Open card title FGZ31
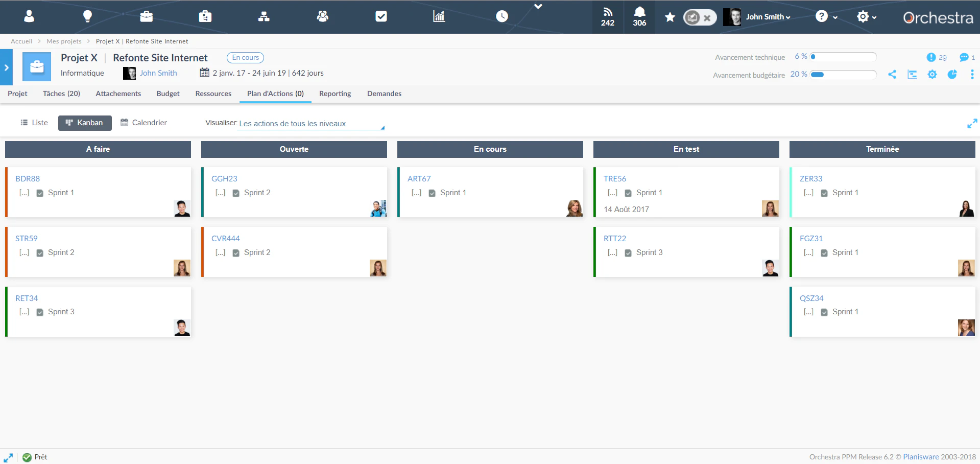Screen dimensions: 980x464 [x=811, y=239]
